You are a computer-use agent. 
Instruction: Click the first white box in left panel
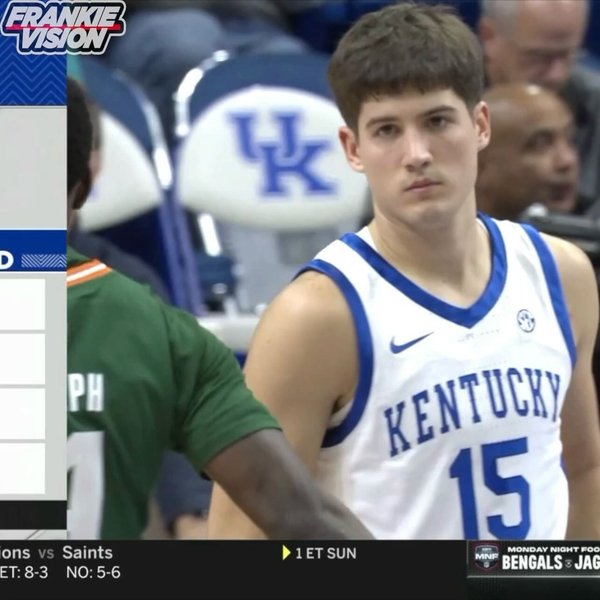click(x=23, y=304)
